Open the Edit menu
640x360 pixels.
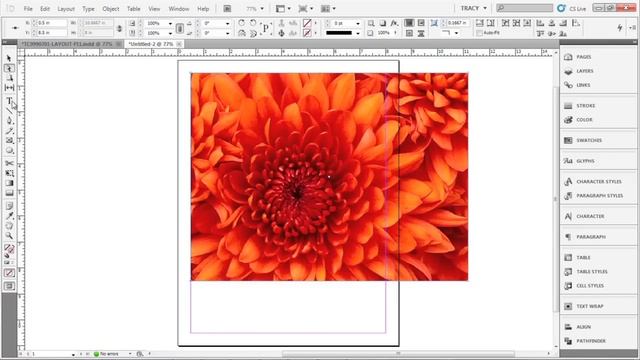pyautogui.click(x=45, y=9)
